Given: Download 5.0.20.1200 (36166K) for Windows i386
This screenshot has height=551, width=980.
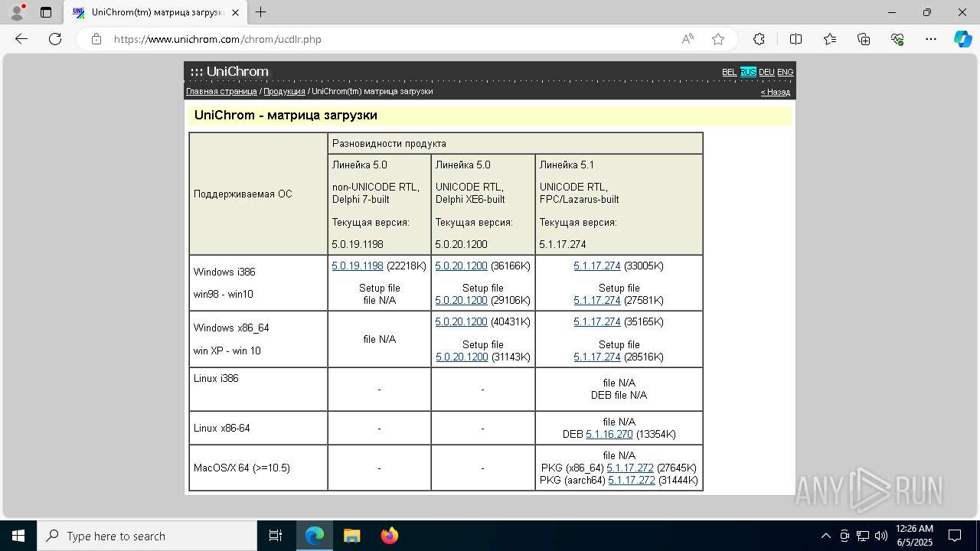Looking at the screenshot, I should point(461,266).
